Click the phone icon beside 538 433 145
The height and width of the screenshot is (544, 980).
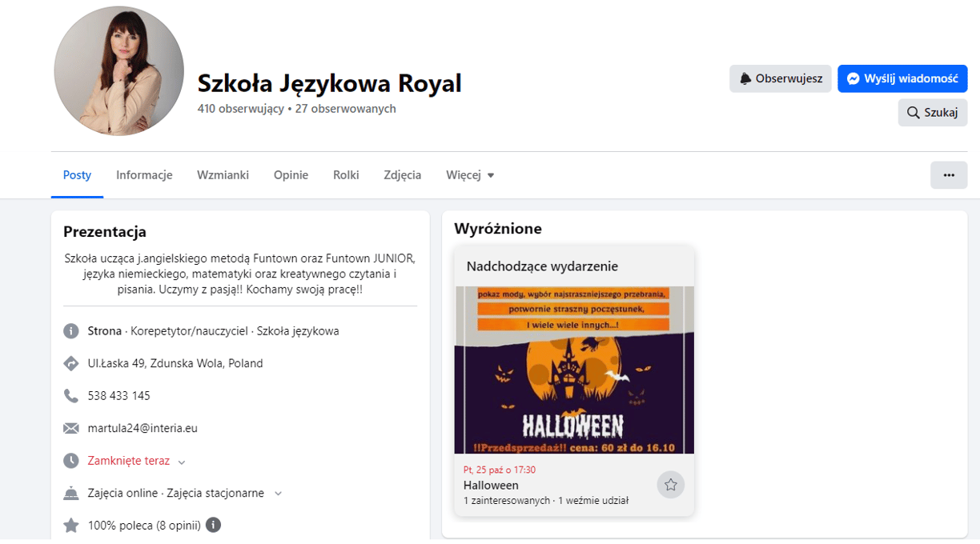click(71, 396)
